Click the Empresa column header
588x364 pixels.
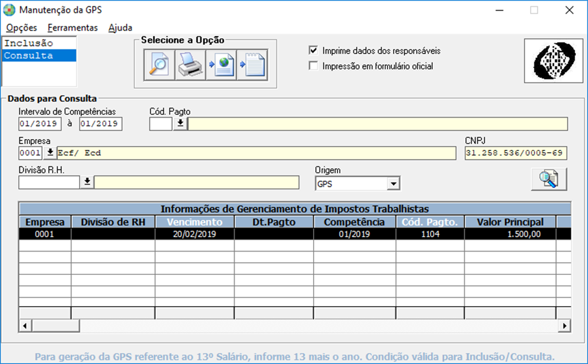(x=45, y=222)
